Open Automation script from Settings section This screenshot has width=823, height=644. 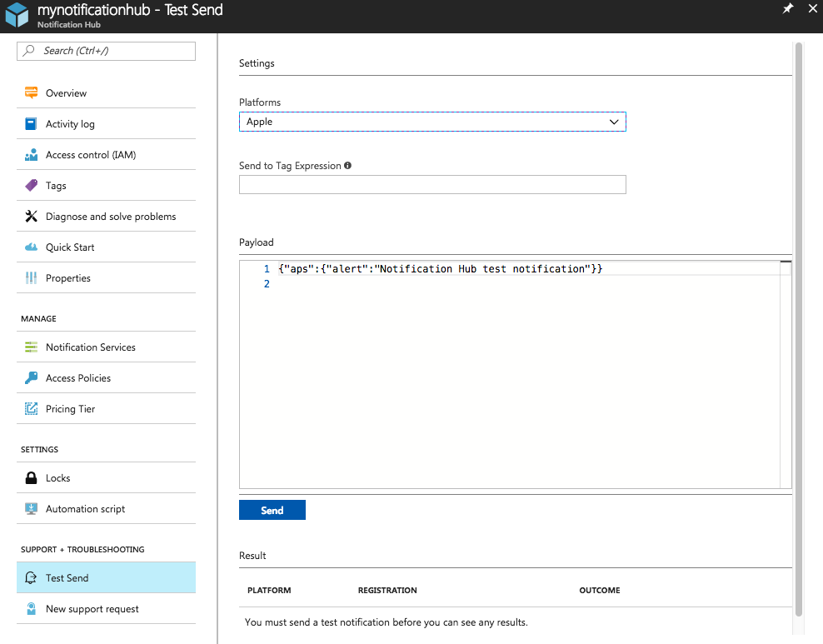pyautogui.click(x=85, y=509)
